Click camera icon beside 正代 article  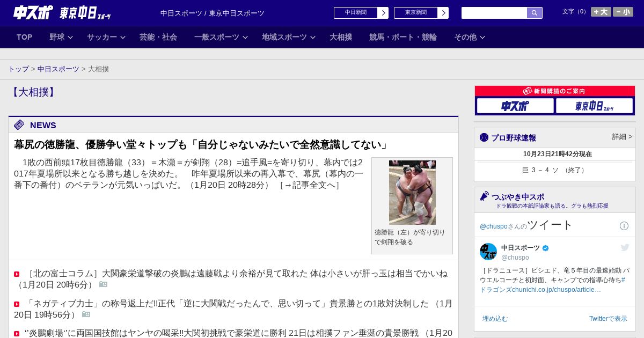(86, 314)
